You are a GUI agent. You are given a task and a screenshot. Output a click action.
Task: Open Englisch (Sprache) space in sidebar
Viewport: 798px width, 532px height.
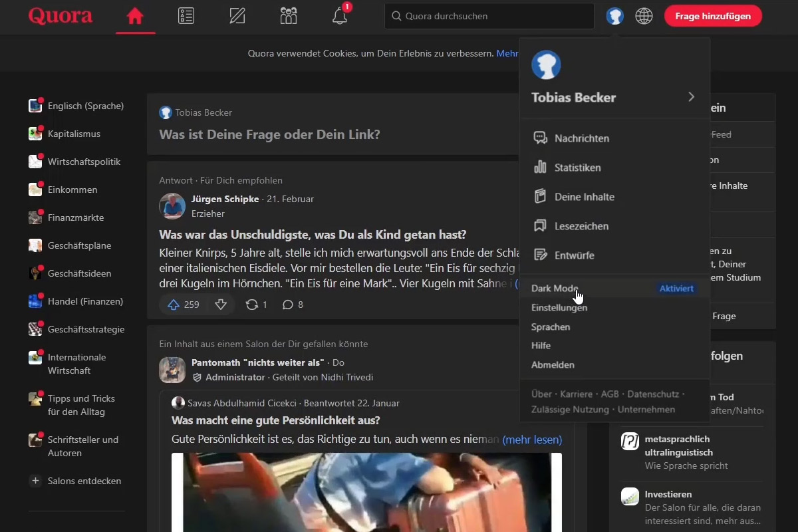pos(76,106)
